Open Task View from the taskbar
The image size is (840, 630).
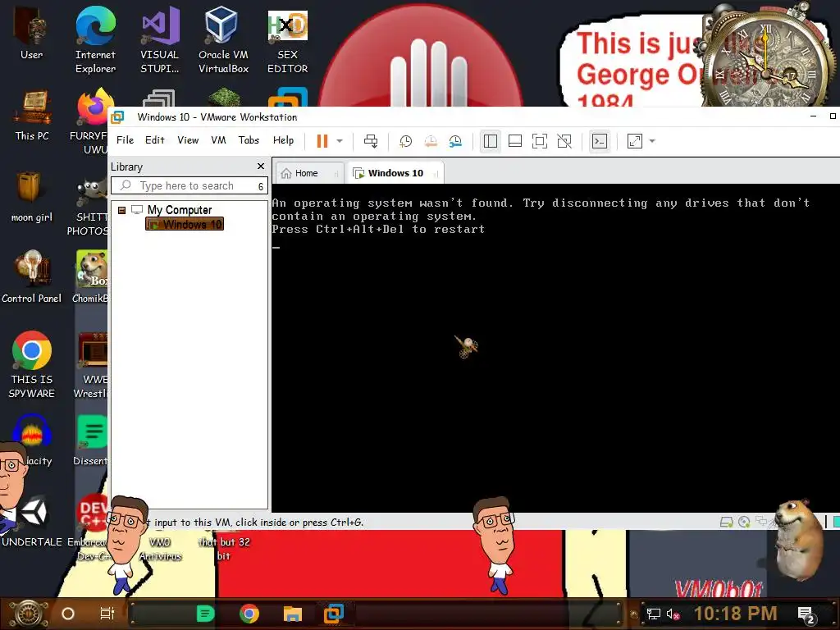(x=107, y=614)
